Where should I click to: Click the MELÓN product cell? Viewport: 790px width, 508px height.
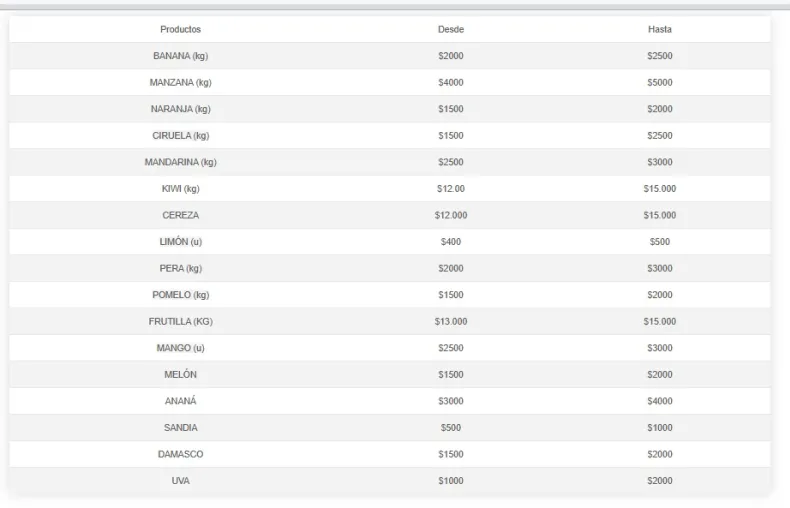[180, 374]
